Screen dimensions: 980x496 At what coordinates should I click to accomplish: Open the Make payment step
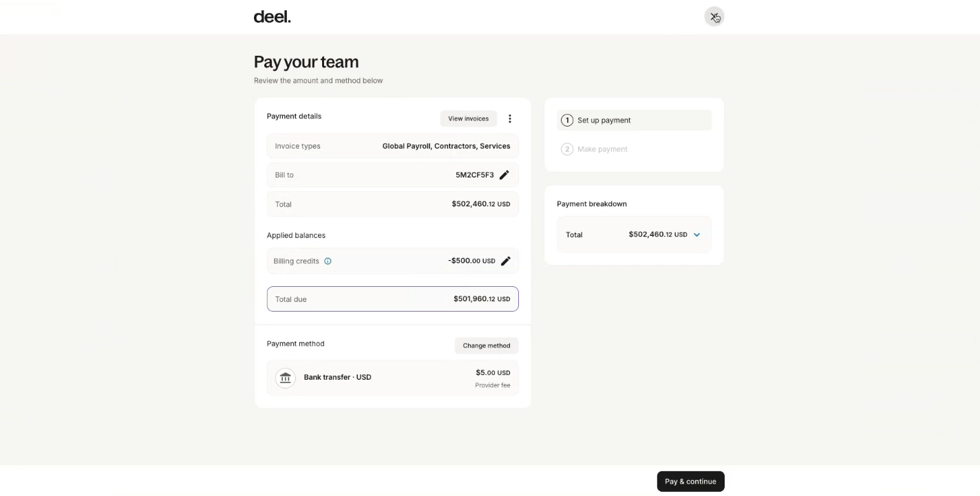coord(634,149)
